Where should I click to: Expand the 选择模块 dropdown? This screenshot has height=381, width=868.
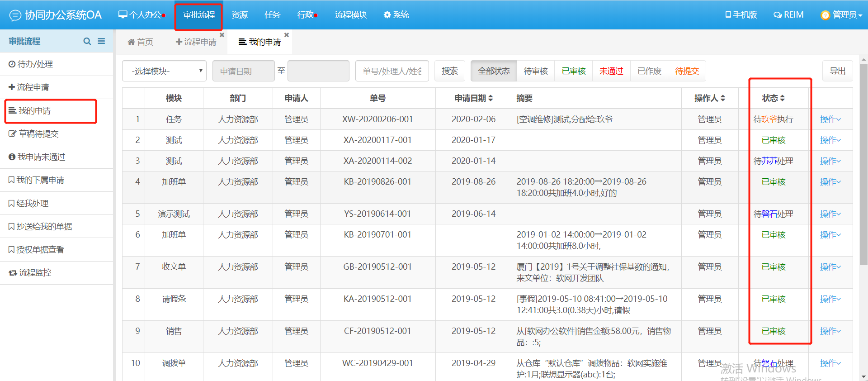pyautogui.click(x=164, y=71)
